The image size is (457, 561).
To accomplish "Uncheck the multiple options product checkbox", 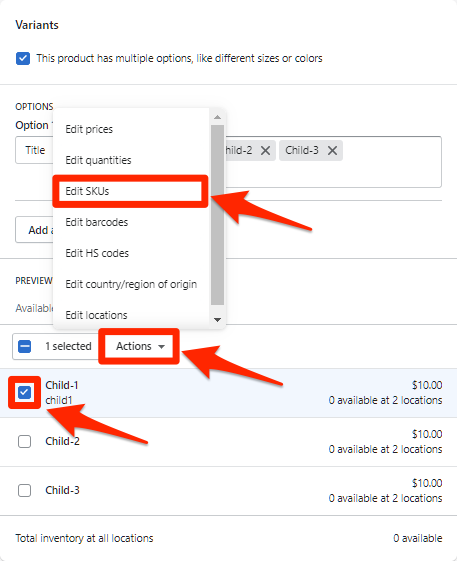I will point(23,58).
